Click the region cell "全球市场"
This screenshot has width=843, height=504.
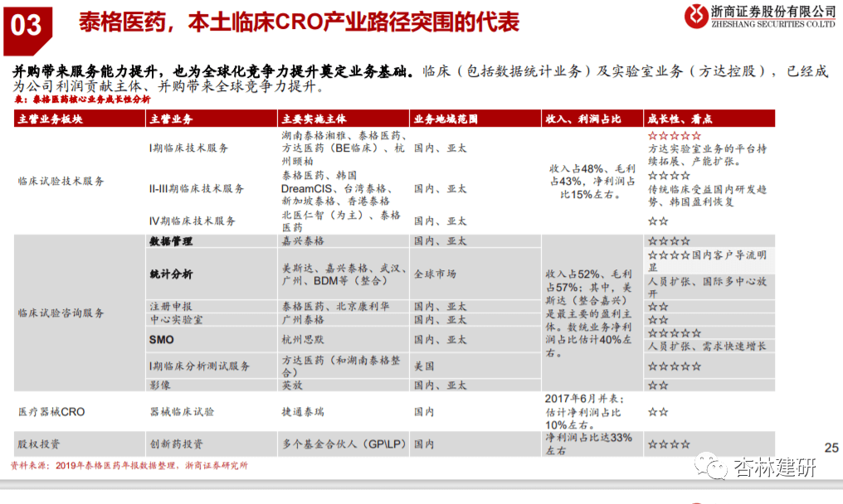click(435, 274)
